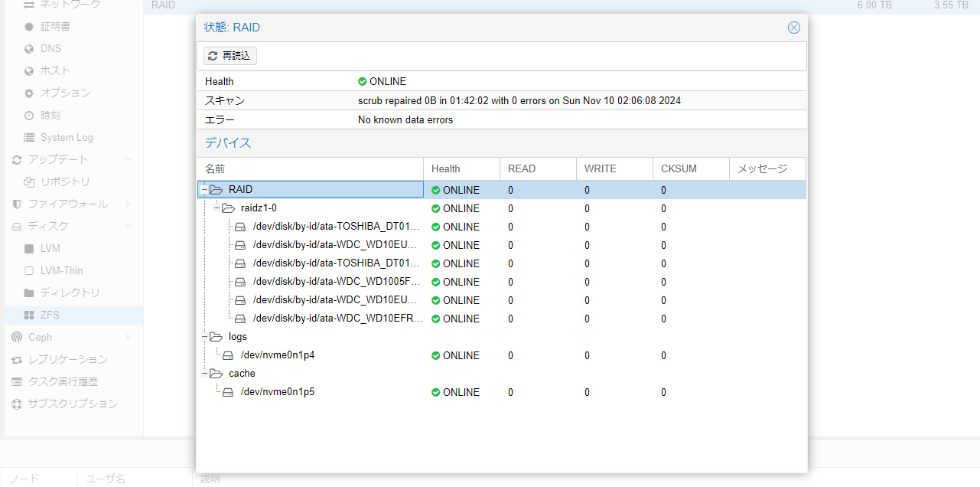Collapse the raidz1-0 vdev node
The height and width of the screenshot is (487, 980).
click(217, 208)
